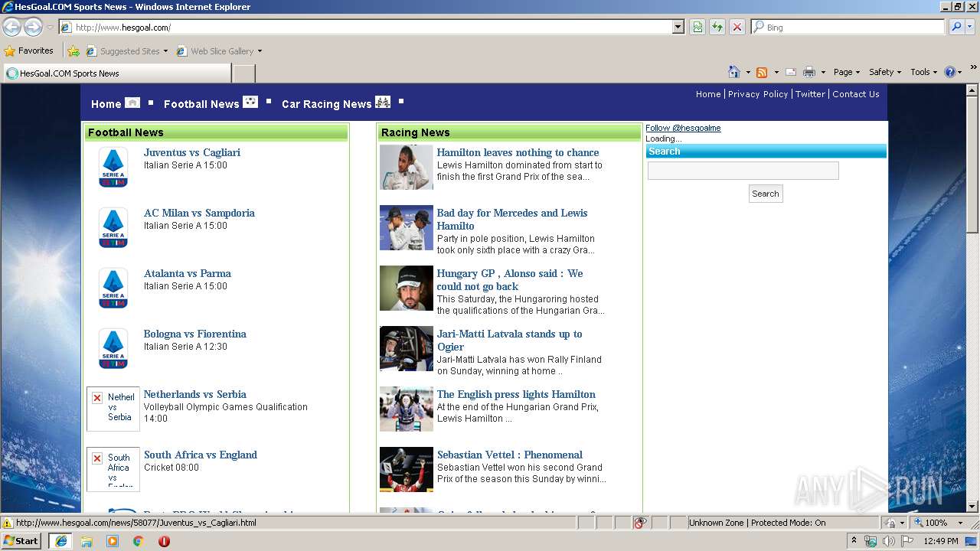The height and width of the screenshot is (551, 980).
Task: Click thumbnail for Jari-Matti Latvala article
Action: click(x=407, y=349)
